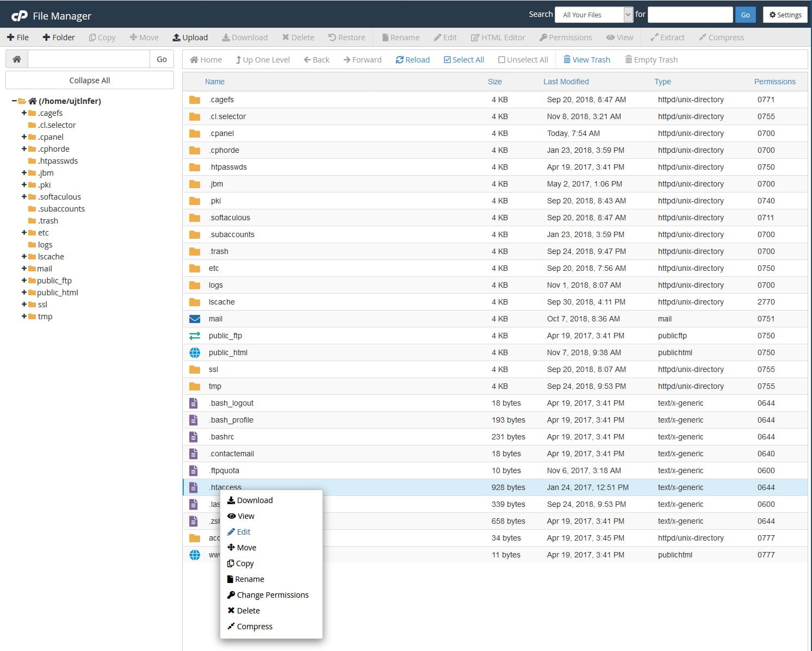
Task: Open the HTML Editor from the toolbar
Action: 498,37
